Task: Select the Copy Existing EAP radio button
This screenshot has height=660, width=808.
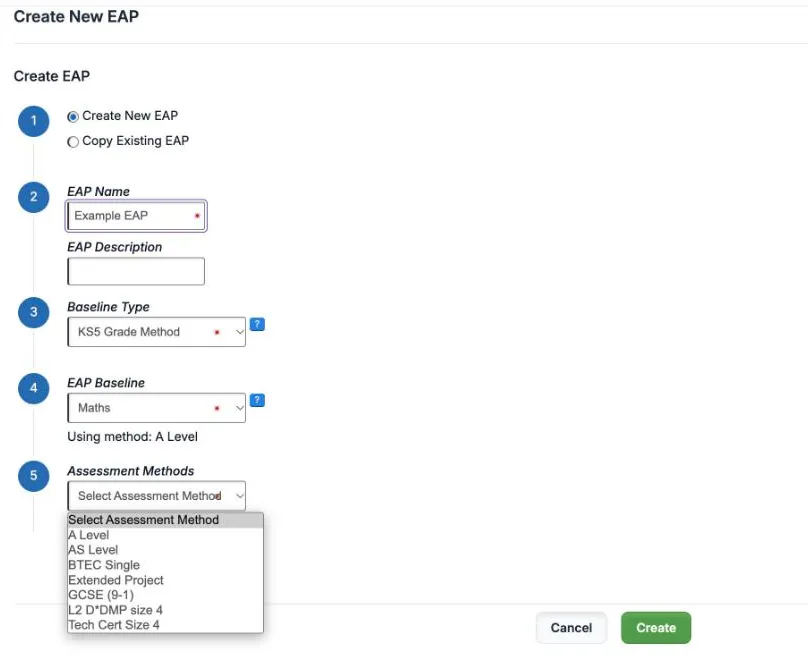Action: pos(73,142)
